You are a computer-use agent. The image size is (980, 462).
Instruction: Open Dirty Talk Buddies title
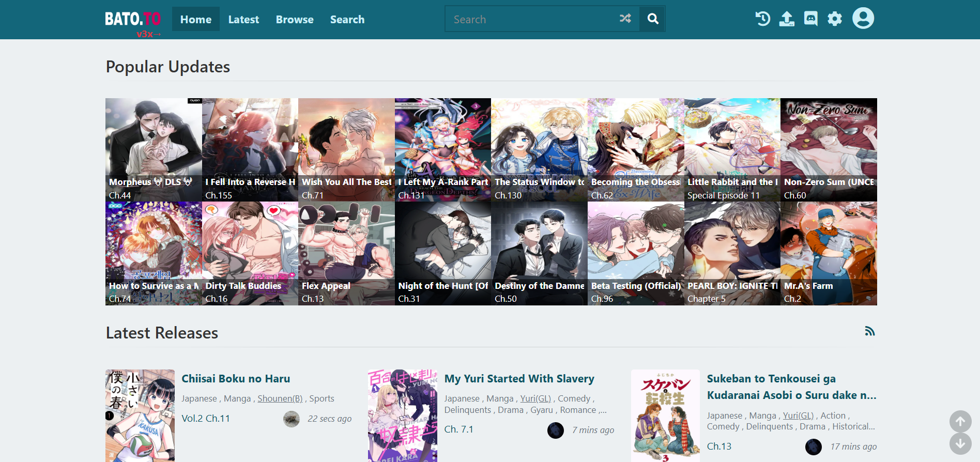point(243,286)
